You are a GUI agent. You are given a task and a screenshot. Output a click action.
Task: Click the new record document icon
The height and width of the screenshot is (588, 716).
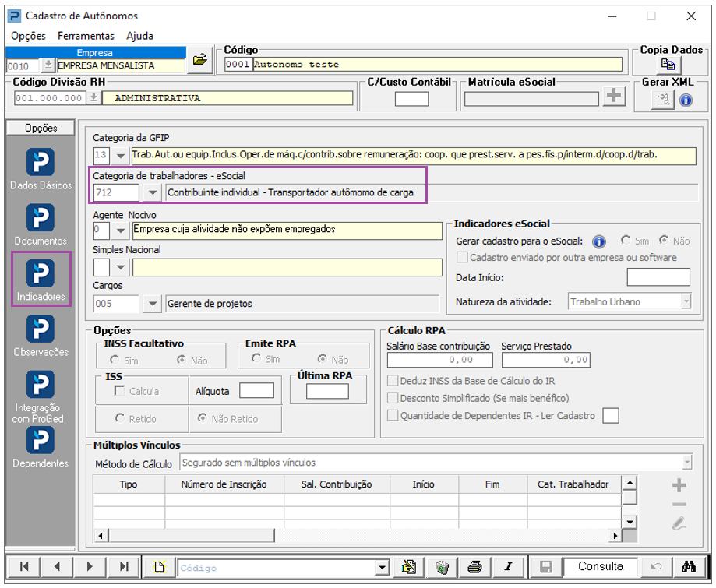[x=160, y=567]
